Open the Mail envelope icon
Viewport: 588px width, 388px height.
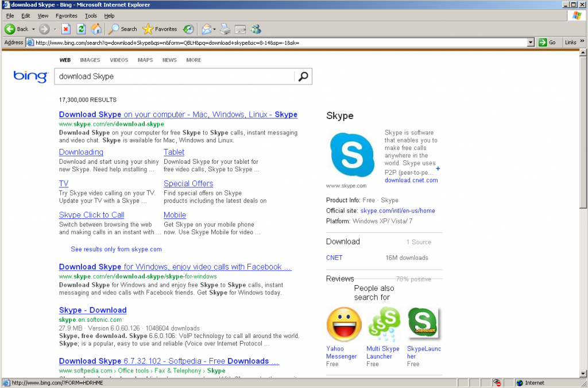click(x=206, y=29)
